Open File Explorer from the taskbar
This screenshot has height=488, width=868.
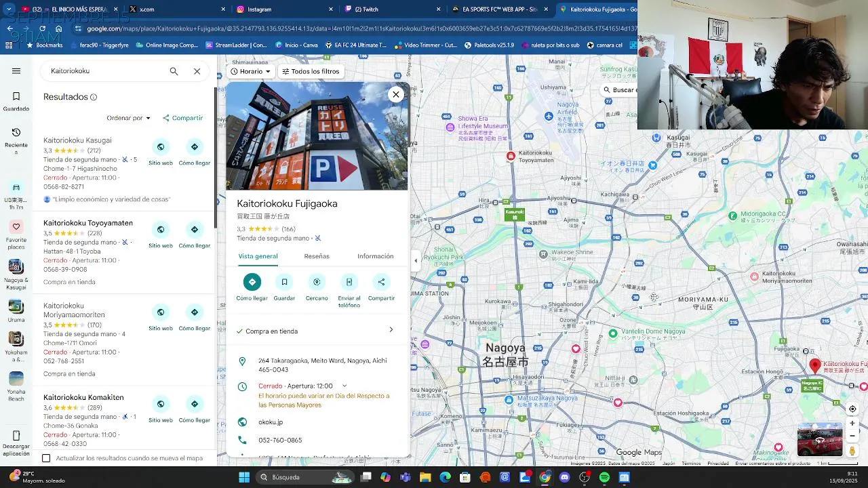tap(425, 477)
